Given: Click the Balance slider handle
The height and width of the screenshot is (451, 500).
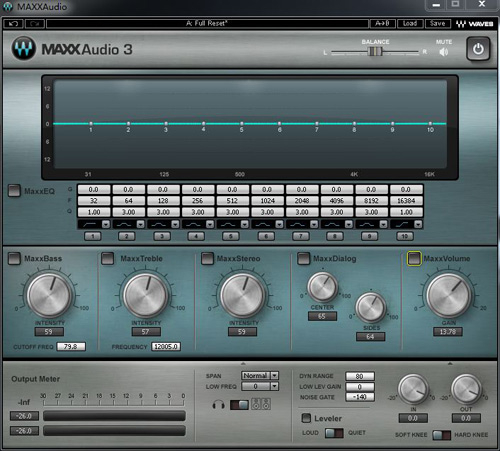Looking at the screenshot, I should pos(375,52).
